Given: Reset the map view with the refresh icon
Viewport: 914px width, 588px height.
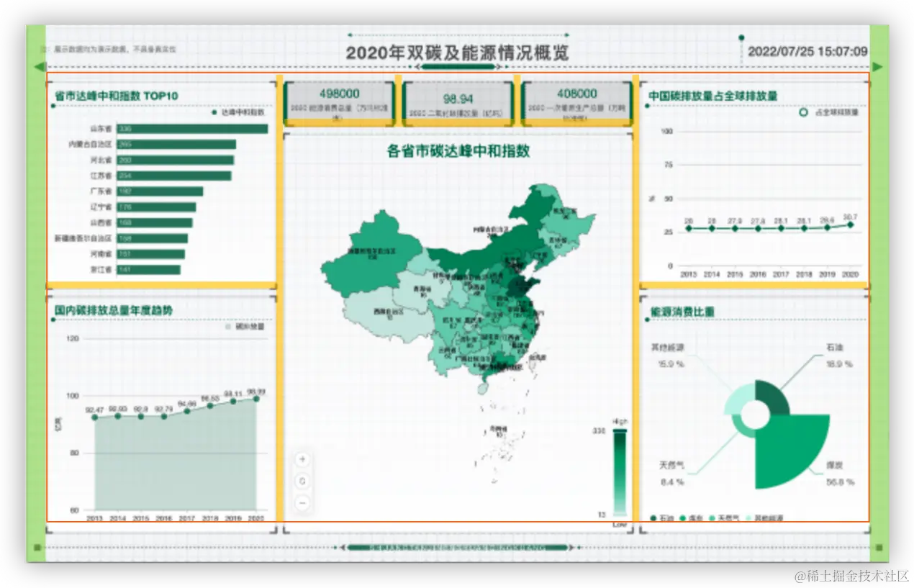Looking at the screenshot, I should click(x=302, y=480).
